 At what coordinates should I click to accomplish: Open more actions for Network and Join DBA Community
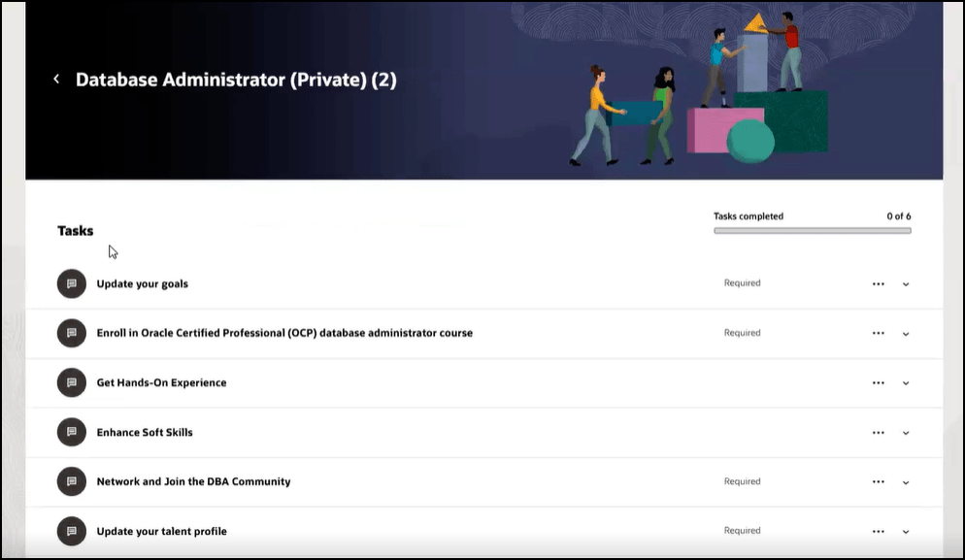click(879, 481)
